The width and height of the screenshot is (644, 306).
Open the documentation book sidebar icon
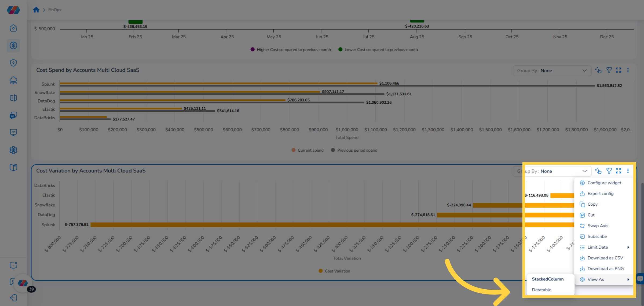[13, 167]
